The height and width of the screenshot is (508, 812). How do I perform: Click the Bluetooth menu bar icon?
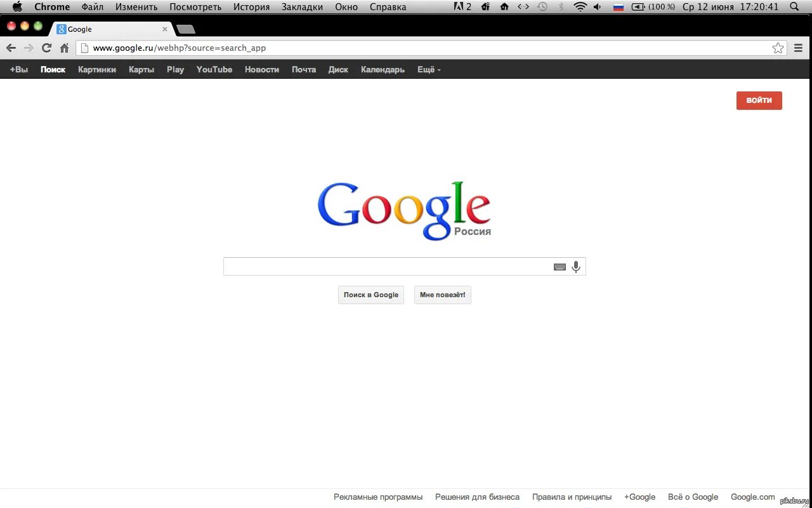click(x=561, y=7)
